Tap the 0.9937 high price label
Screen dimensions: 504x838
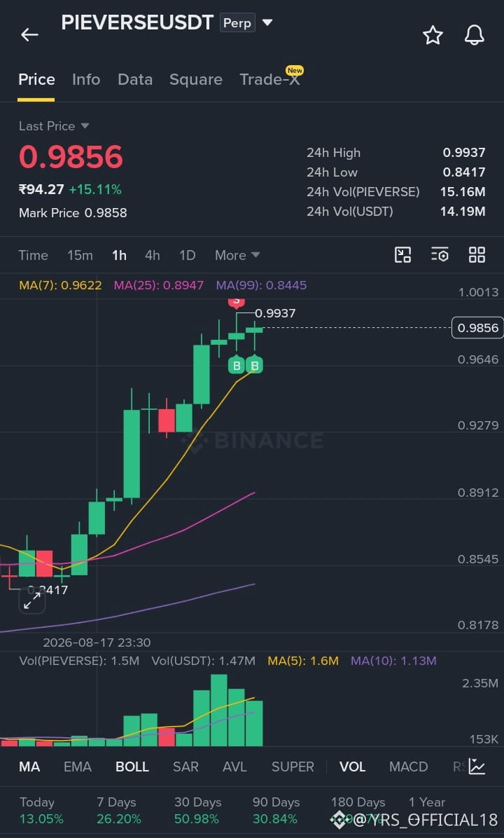275,314
